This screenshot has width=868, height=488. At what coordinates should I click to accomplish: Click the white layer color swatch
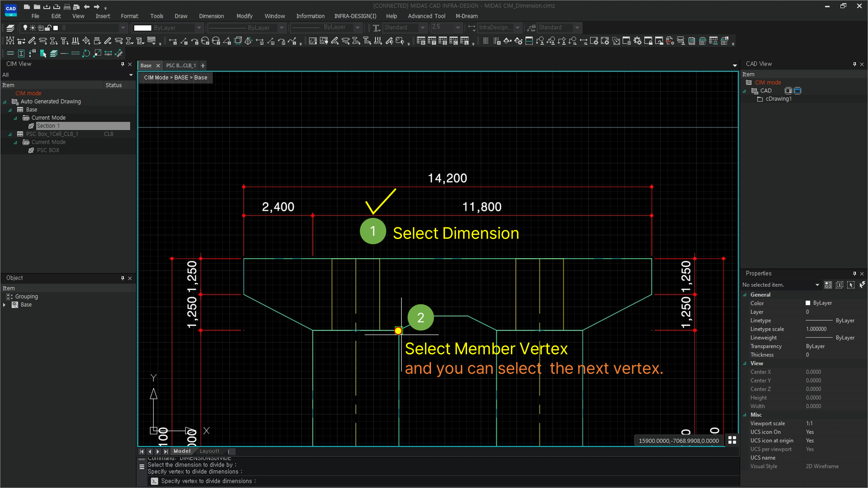click(56, 28)
